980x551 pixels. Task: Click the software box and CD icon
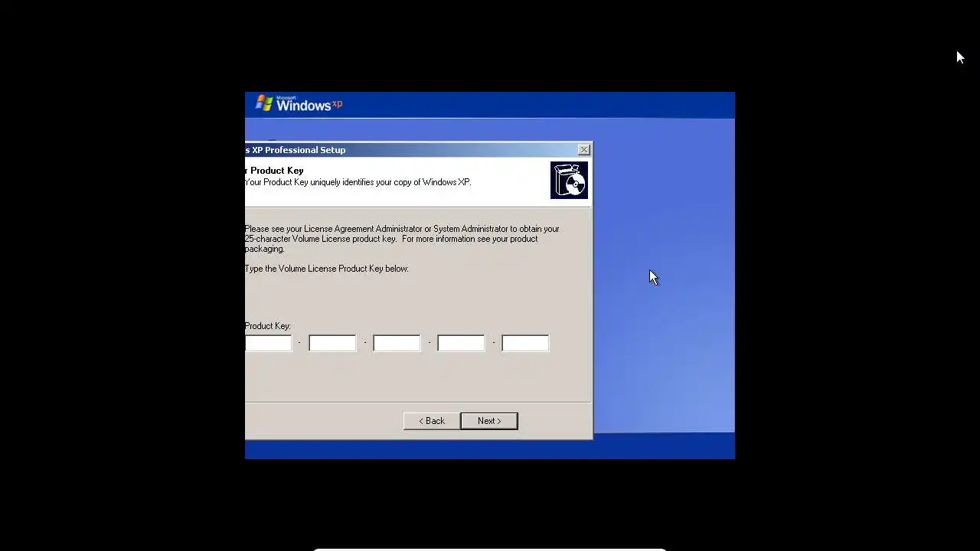(569, 180)
